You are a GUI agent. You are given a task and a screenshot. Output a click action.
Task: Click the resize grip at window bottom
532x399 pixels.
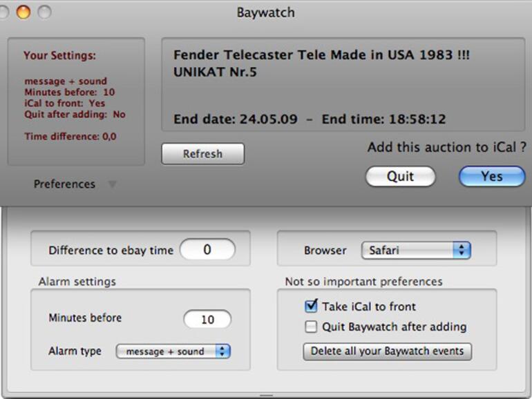coord(266,396)
